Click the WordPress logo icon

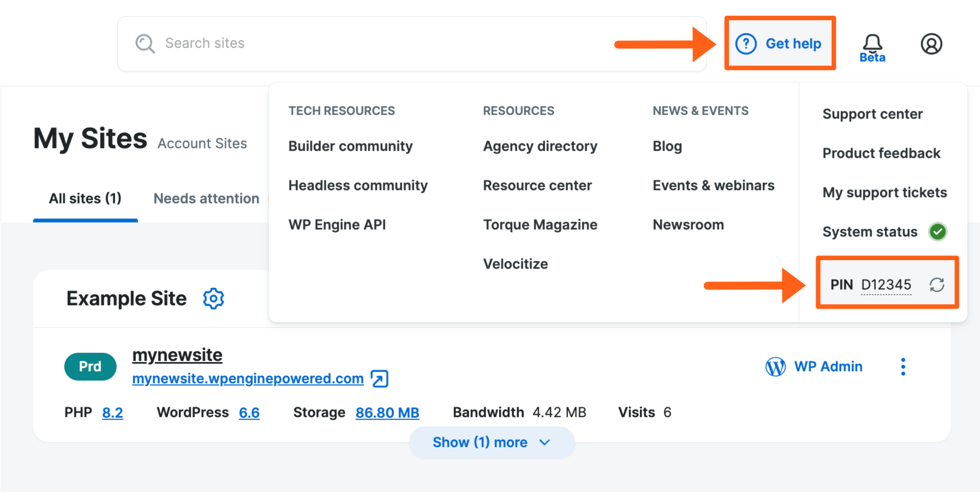(x=775, y=367)
